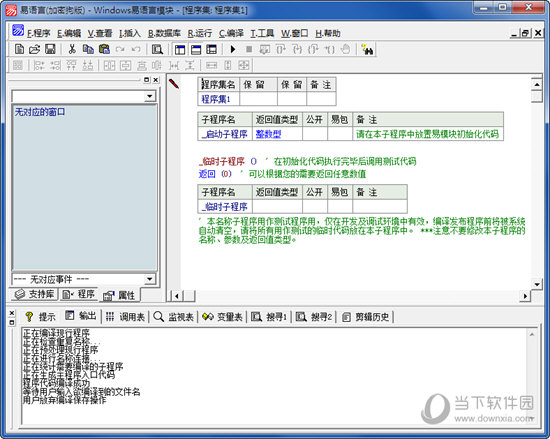
Task: Float the bottom panel with its square button
Action: pyautogui.click(x=12, y=322)
